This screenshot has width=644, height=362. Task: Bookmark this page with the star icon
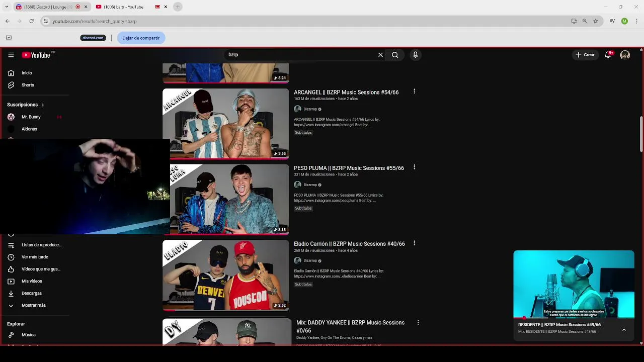click(x=596, y=21)
